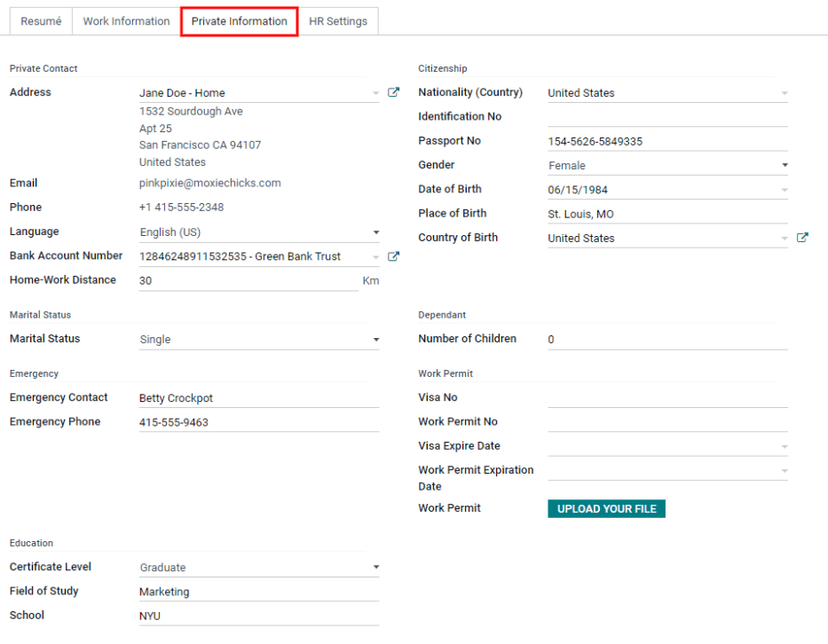Edit the Number of Children field
Image resolution: width=828 pixels, height=644 pixels.
click(x=667, y=340)
